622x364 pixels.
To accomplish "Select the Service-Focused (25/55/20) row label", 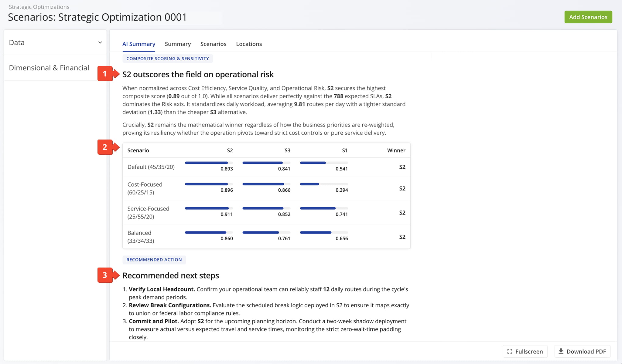I will click(x=148, y=213).
